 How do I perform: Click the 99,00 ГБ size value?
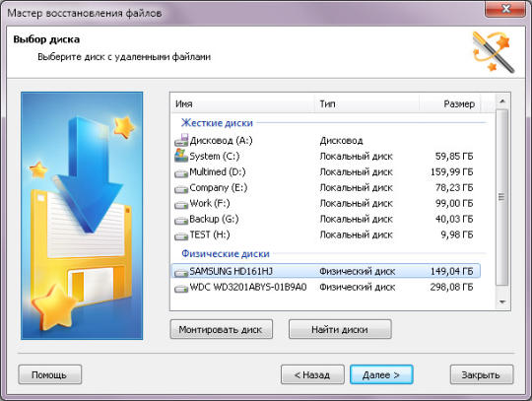454,203
